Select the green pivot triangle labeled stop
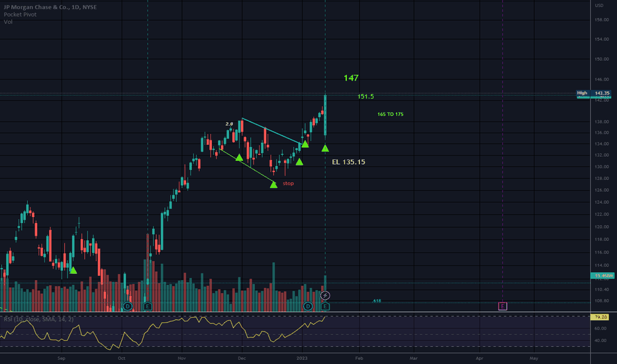The image size is (617, 364). pyautogui.click(x=273, y=185)
